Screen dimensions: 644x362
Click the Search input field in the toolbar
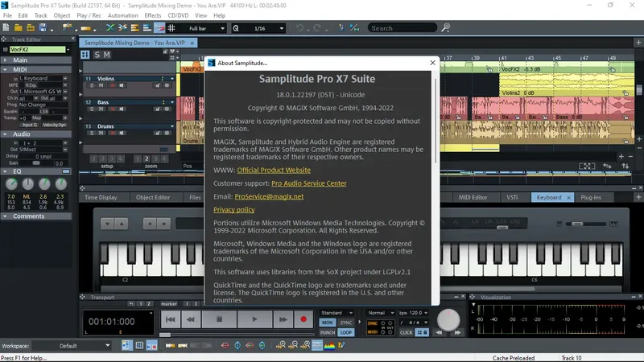[x=402, y=28]
